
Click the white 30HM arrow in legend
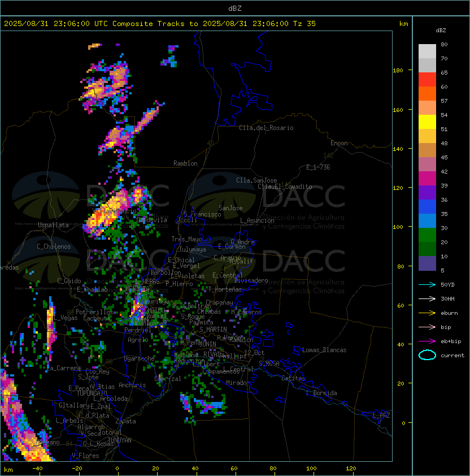(x=427, y=298)
